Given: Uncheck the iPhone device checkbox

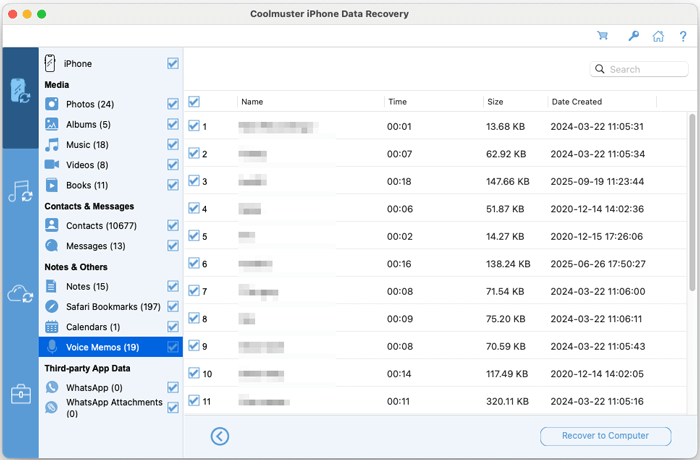Looking at the screenshot, I should coord(173,63).
